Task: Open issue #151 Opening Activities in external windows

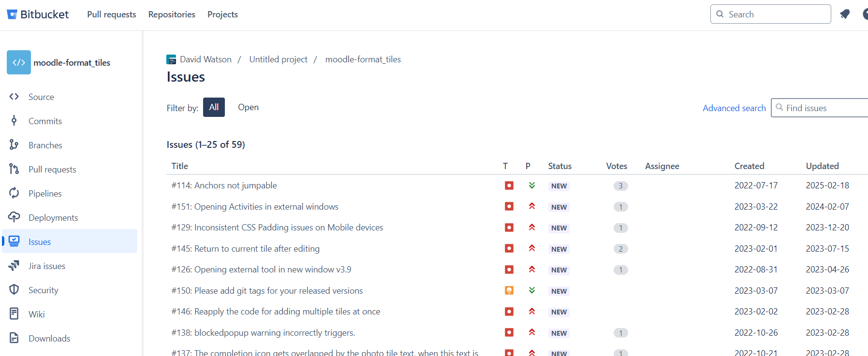Action: tap(255, 207)
